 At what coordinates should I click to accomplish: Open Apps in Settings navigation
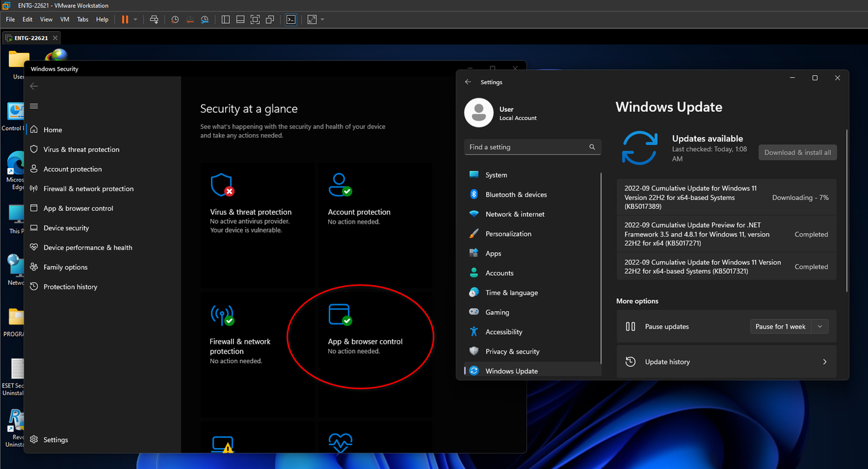point(532,253)
